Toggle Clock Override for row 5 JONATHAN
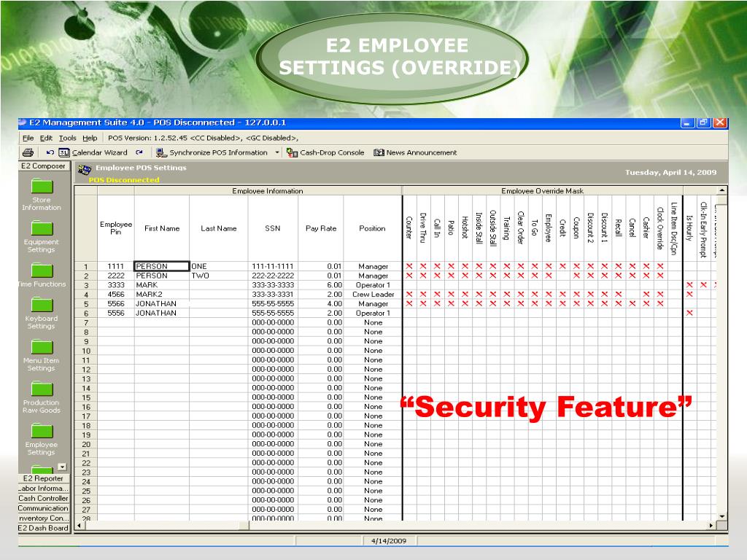This screenshot has height=560, width=747. pyautogui.click(x=660, y=303)
